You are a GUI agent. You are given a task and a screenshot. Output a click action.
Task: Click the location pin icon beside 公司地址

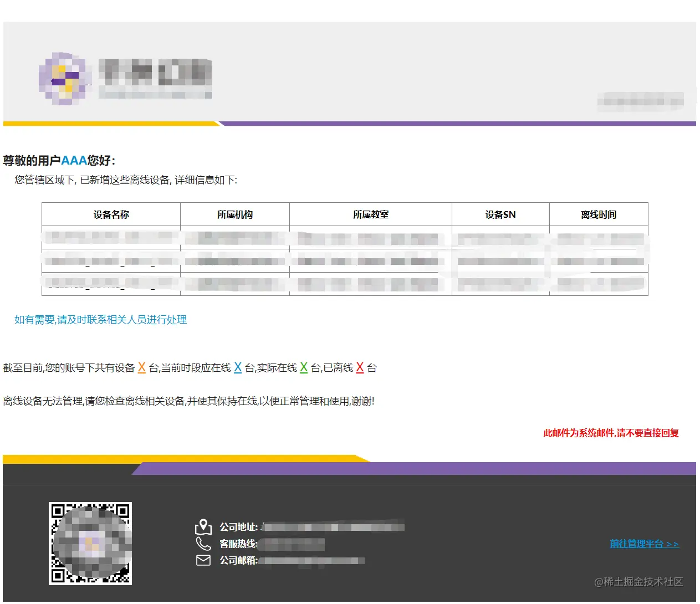(x=203, y=526)
